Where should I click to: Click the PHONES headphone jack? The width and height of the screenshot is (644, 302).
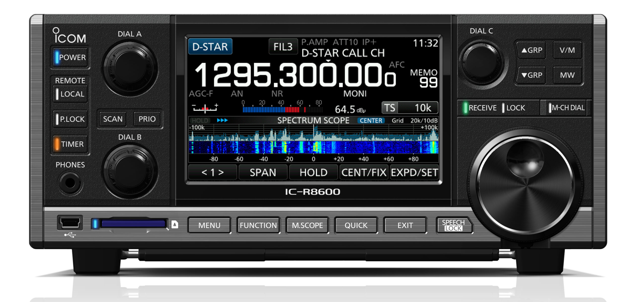click(x=70, y=183)
